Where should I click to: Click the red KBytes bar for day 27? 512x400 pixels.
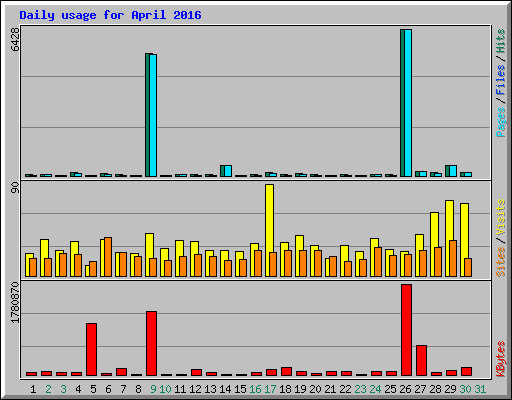coord(421,361)
